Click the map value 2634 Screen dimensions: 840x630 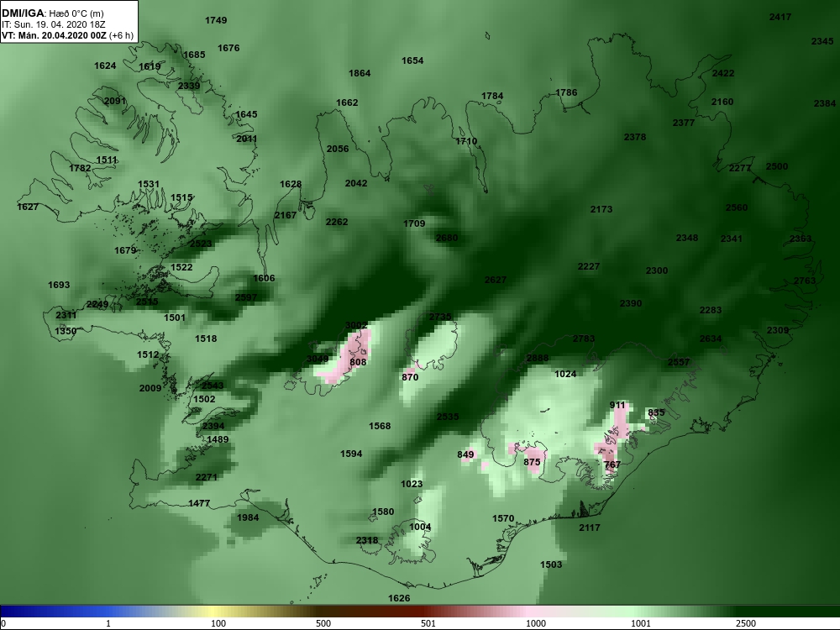[711, 339]
